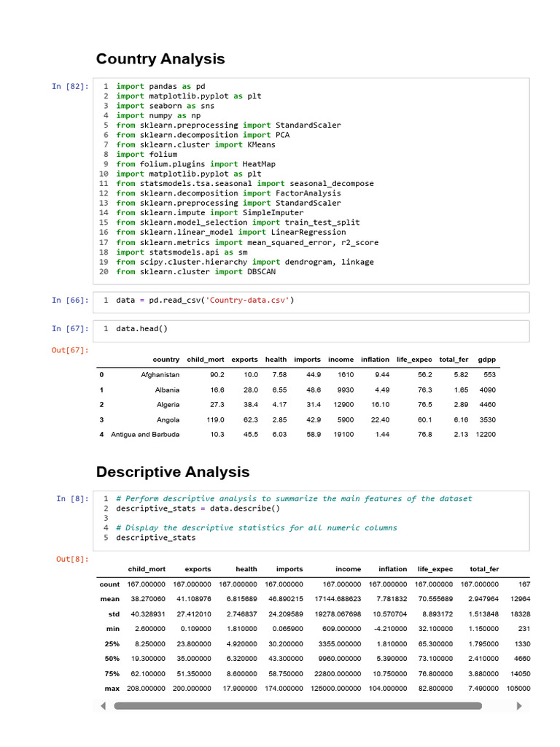Click the 'Country-data.csv' string in code
This screenshot has width=560, height=747.
tap(247, 300)
